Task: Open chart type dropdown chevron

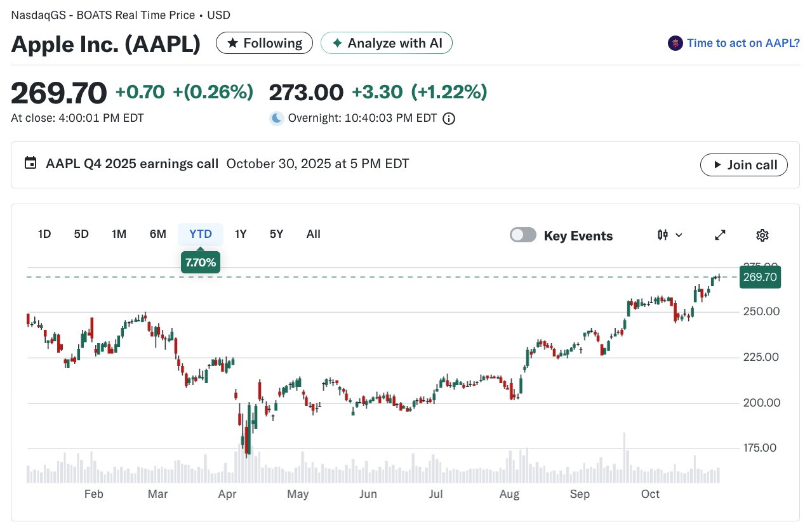Action: (679, 235)
